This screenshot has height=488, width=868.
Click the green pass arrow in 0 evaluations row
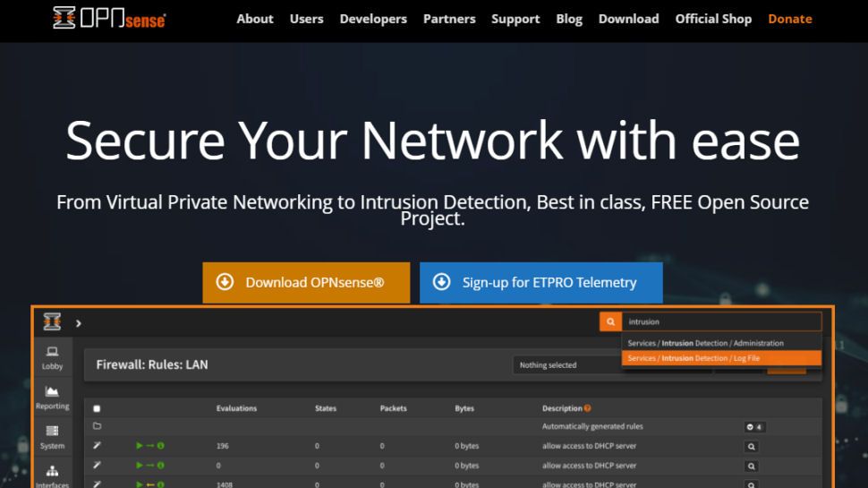point(139,466)
